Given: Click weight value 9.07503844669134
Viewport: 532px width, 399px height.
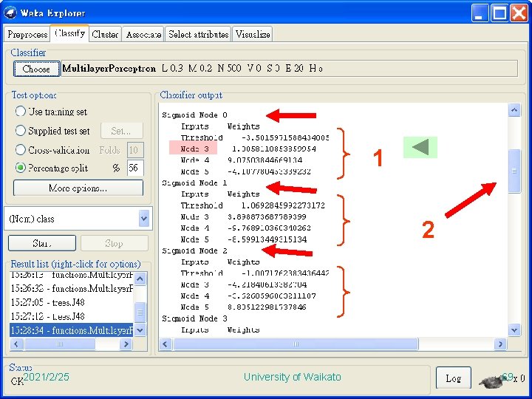Looking at the screenshot, I should click(265, 160).
